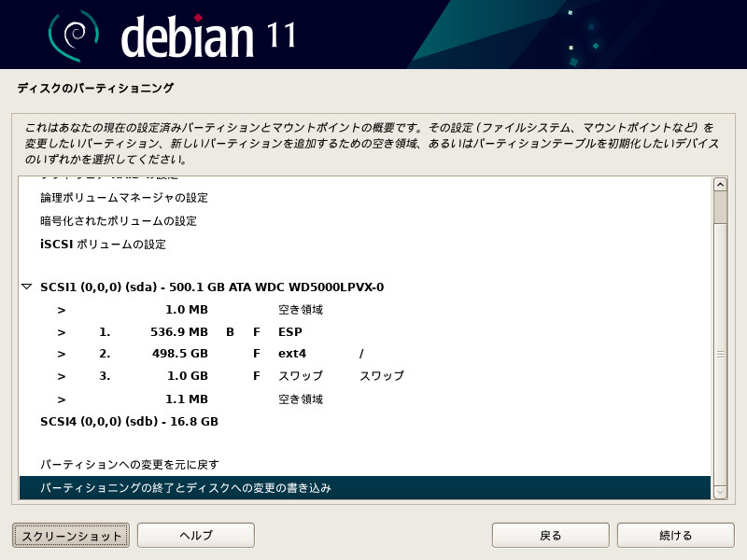
Task: Open 暗号化されたボリュームの設定
Action: 118,221
